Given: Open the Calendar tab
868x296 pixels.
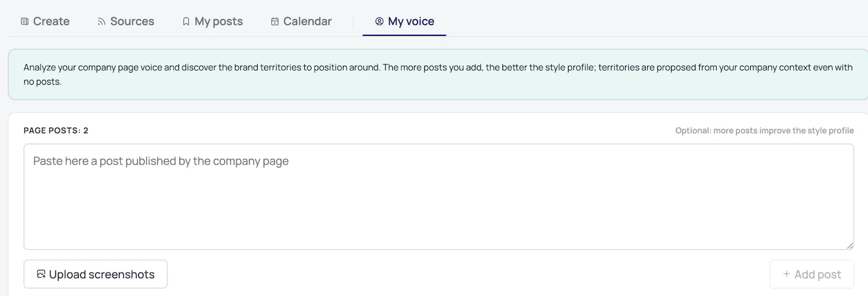Looking at the screenshot, I should (x=301, y=21).
